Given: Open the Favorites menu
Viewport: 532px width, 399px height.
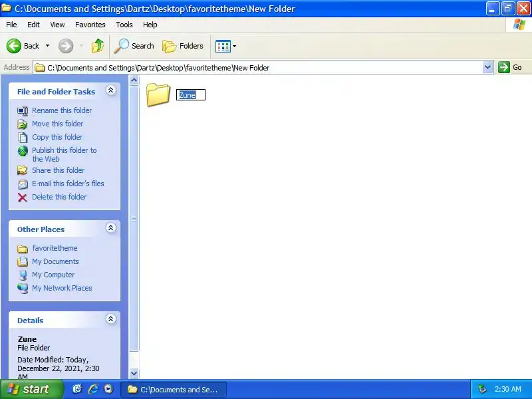Looking at the screenshot, I should (x=90, y=25).
